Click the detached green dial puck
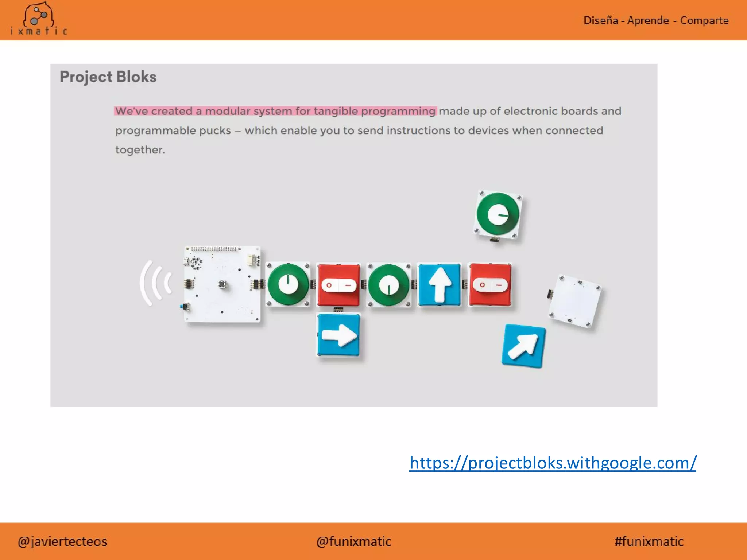The height and width of the screenshot is (560, 747). click(x=498, y=215)
